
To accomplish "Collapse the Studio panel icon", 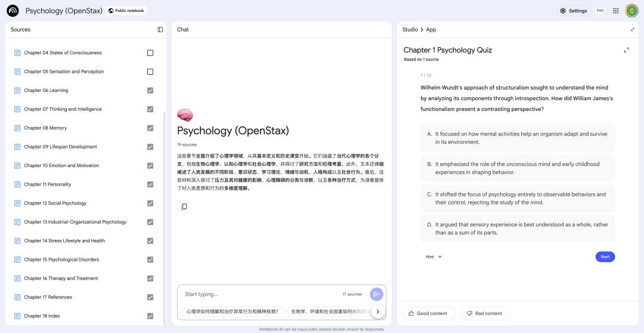I will [632, 30].
